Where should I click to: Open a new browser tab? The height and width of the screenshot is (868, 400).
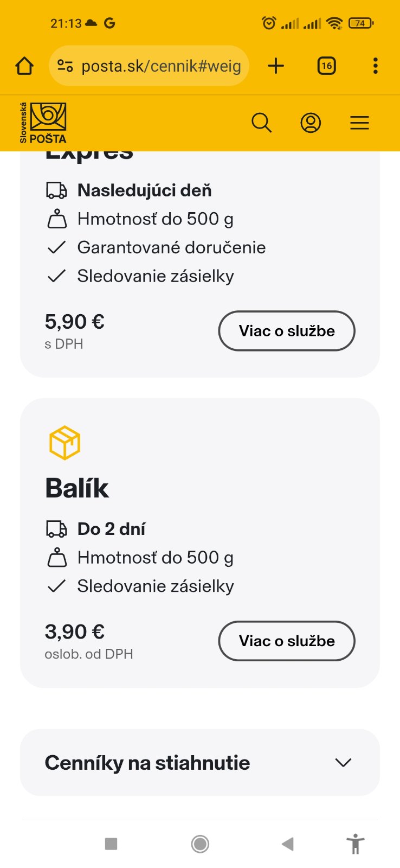[276, 66]
